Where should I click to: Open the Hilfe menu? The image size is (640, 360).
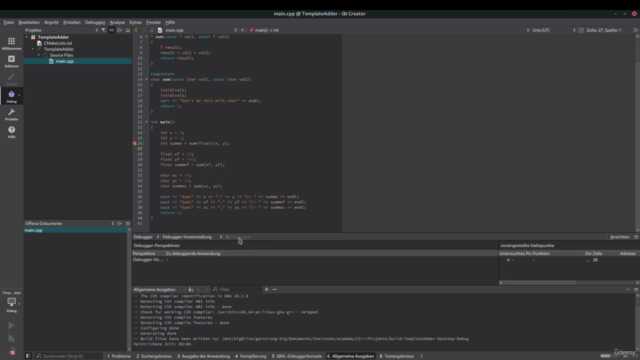pyautogui.click(x=170, y=22)
